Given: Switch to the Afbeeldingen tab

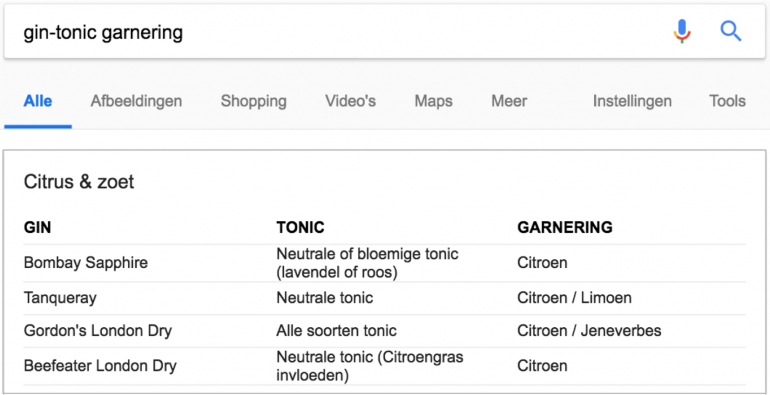Looking at the screenshot, I should [x=136, y=101].
